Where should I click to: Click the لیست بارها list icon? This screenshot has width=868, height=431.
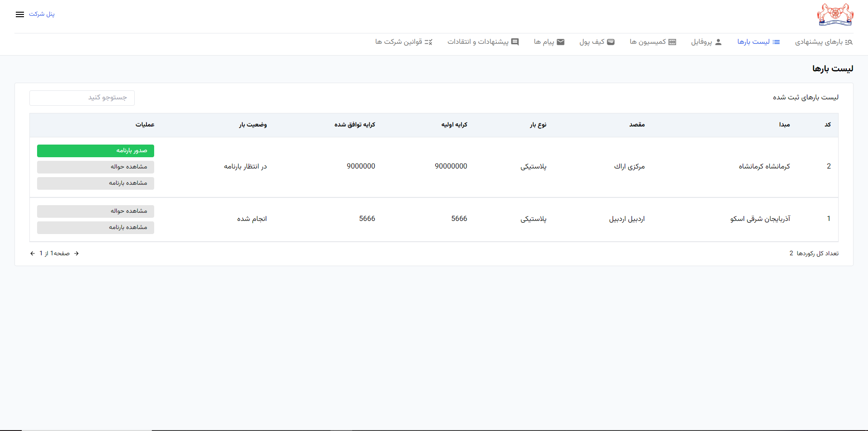(776, 42)
